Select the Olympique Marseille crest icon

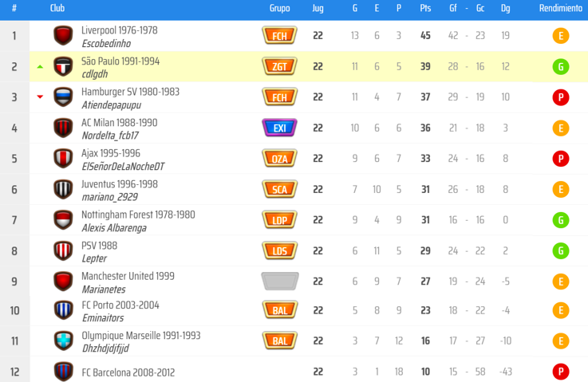[x=63, y=341]
